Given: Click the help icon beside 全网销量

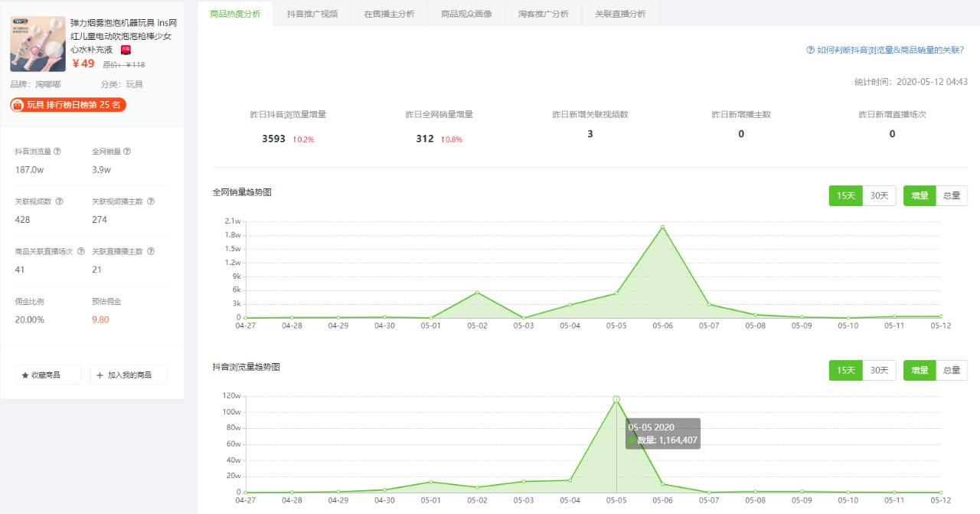Looking at the screenshot, I should 125,152.
